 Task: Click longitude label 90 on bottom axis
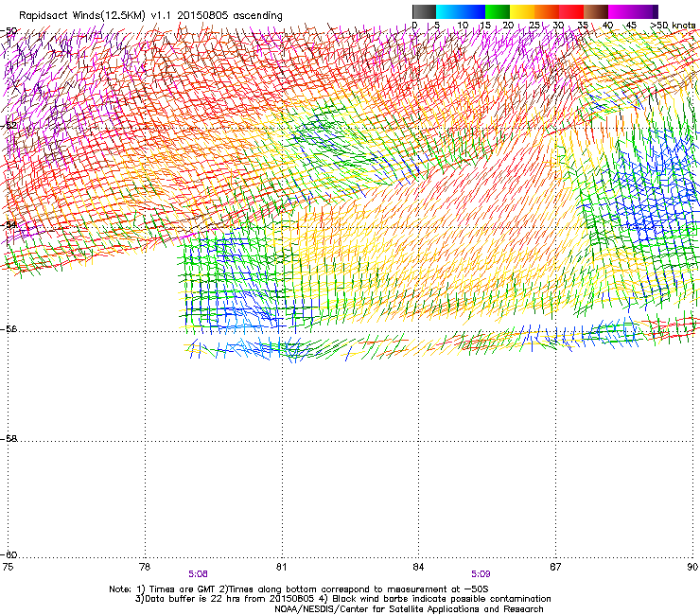tap(692, 567)
